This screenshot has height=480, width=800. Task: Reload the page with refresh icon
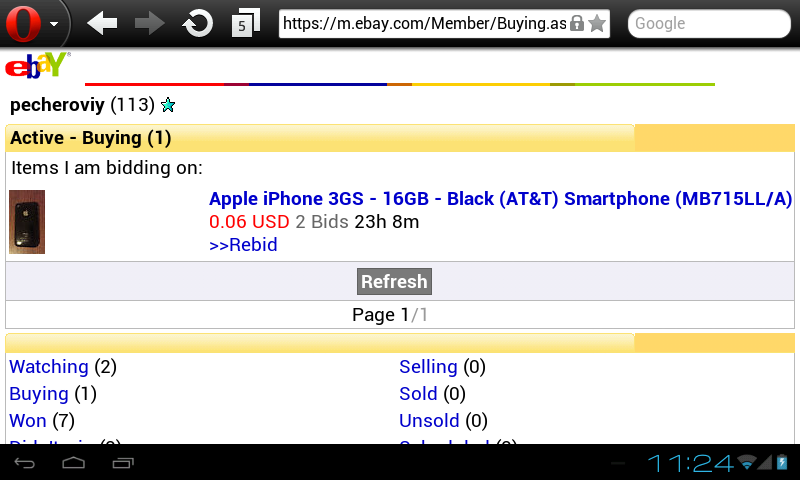tap(197, 23)
